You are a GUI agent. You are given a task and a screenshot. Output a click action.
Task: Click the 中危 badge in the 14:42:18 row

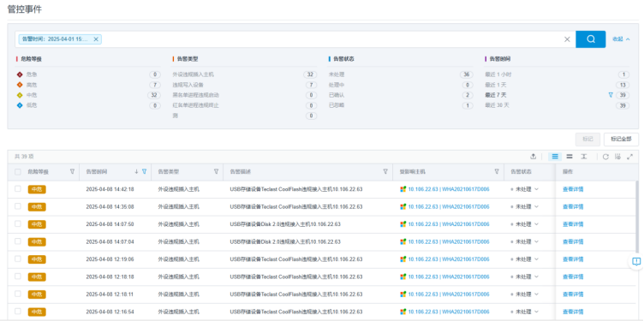[37, 189]
